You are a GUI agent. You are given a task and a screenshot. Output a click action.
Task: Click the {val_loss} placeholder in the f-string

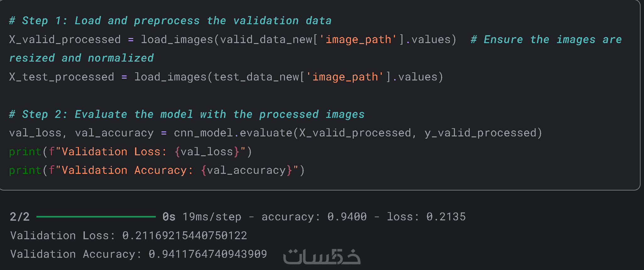[207, 152]
